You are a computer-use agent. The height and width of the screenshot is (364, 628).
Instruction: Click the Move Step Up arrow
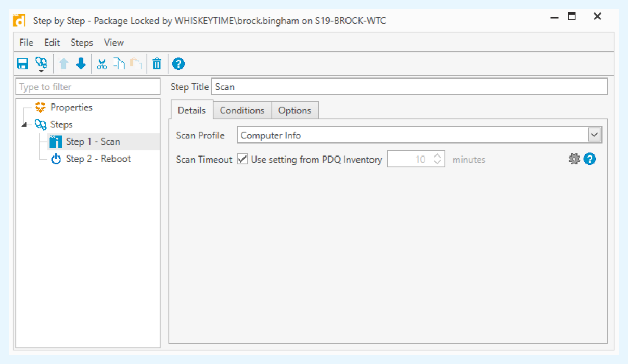(x=63, y=64)
